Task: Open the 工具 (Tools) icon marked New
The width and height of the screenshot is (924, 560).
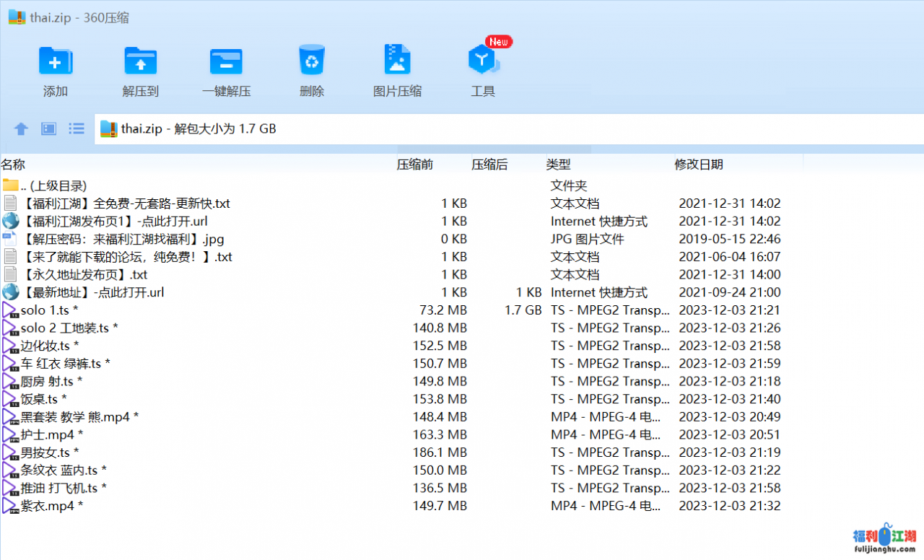Action: tap(482, 63)
